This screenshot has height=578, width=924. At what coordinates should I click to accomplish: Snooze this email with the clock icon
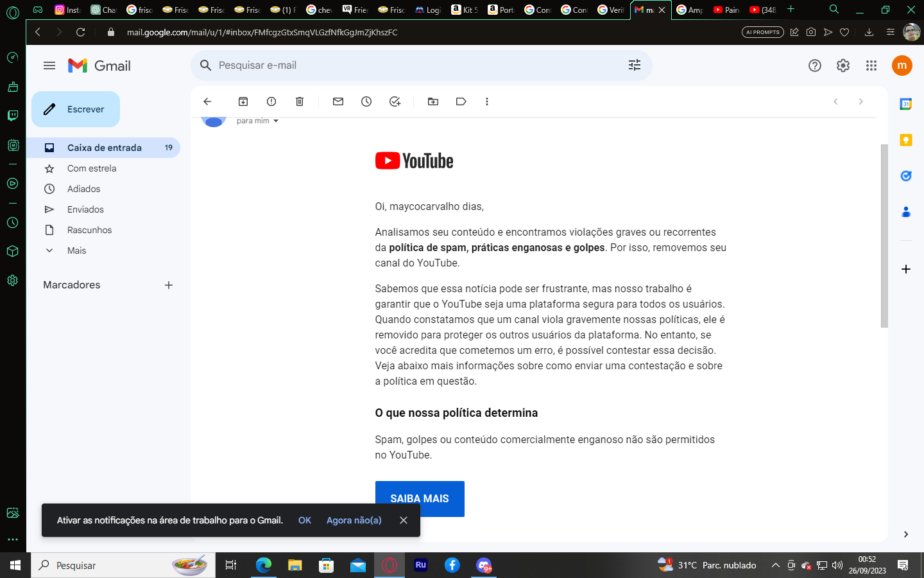pos(366,101)
